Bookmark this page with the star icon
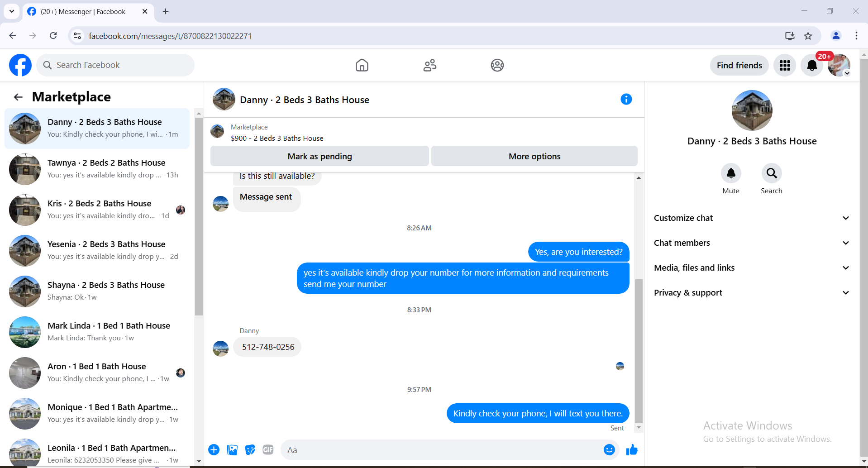Screen dimensions: 868x468 tap(808, 36)
